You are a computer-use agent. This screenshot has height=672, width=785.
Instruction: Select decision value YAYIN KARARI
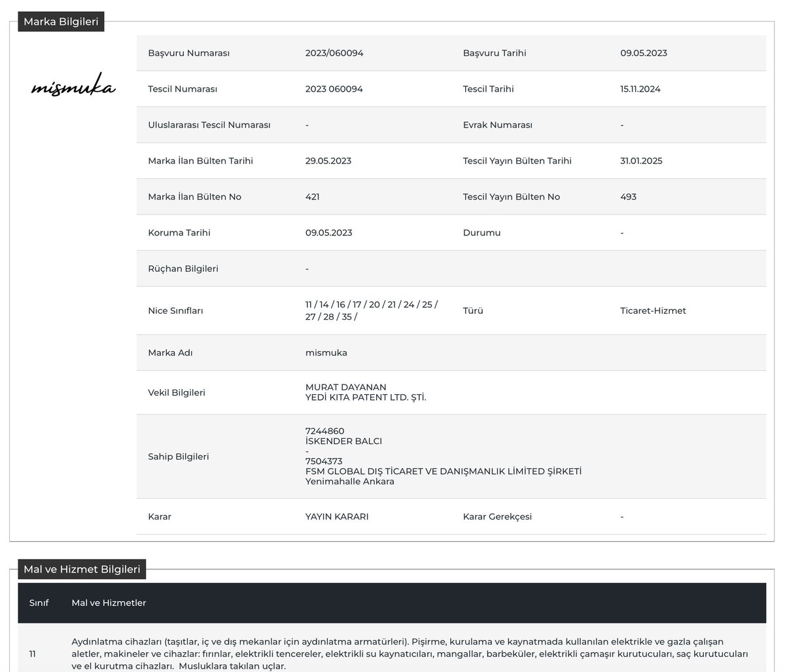pyautogui.click(x=337, y=516)
